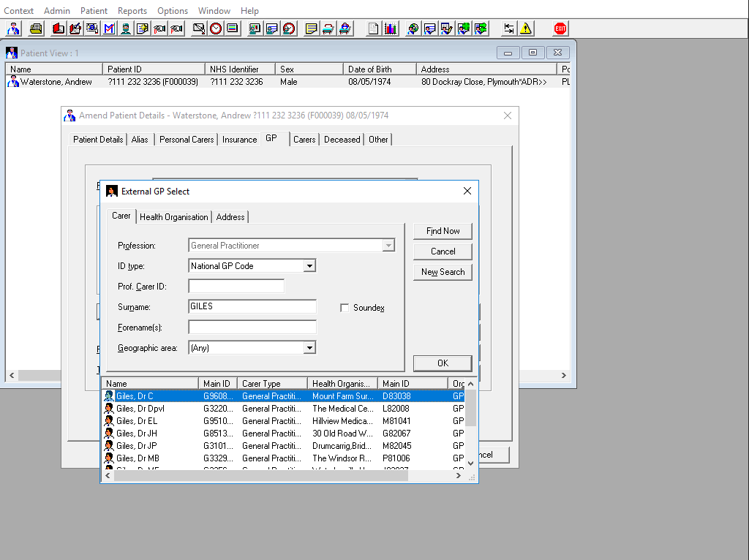Screen dimensions: 749x560
Task: Click the red book with pen icon
Action: [x=75, y=29]
